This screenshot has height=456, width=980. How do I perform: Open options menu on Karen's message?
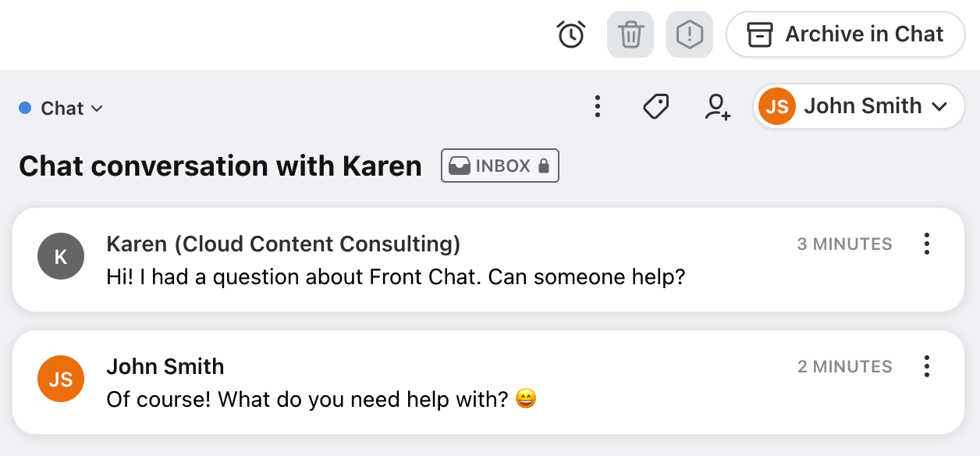click(927, 244)
